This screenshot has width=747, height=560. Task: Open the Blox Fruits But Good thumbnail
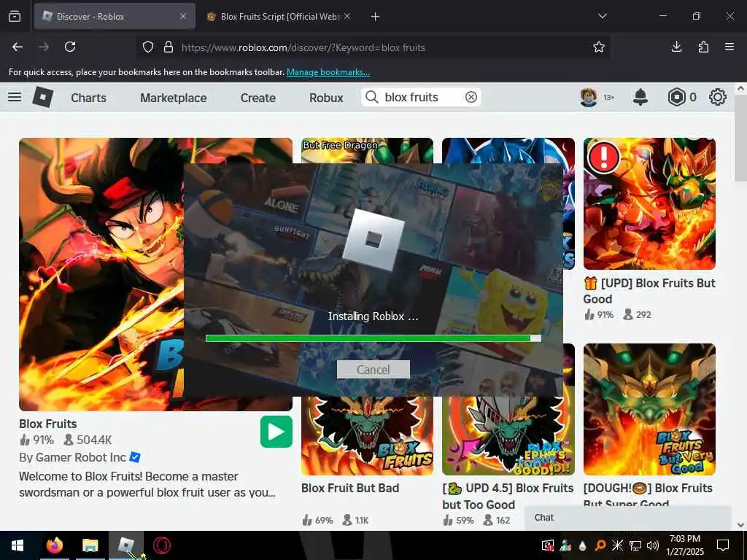pyautogui.click(x=649, y=204)
